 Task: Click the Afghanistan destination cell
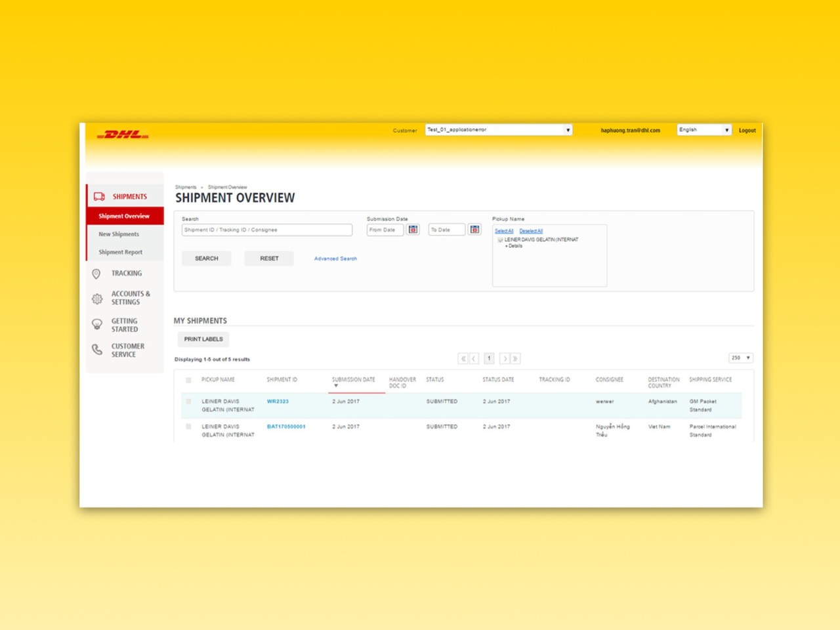point(662,402)
